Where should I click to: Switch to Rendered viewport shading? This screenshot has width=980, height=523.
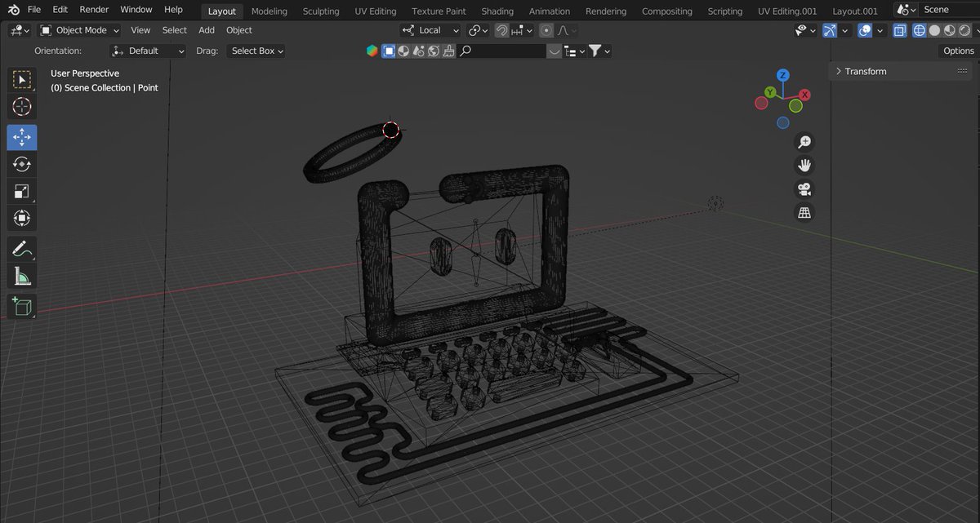[964, 30]
